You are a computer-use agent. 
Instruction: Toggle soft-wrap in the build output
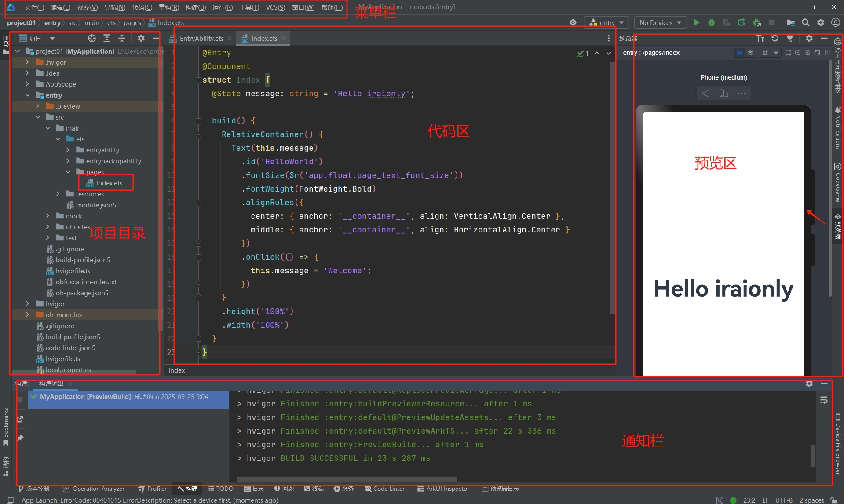pyautogui.click(x=824, y=400)
